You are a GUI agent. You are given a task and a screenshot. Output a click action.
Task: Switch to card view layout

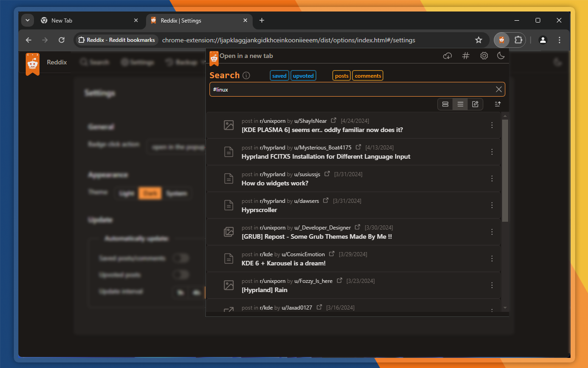(445, 104)
